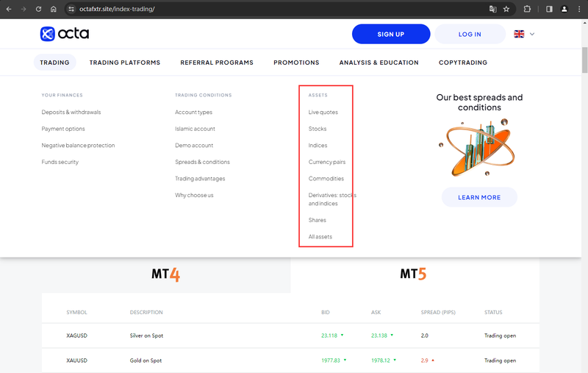Open the TRADING PLATFORMS menu

point(125,63)
